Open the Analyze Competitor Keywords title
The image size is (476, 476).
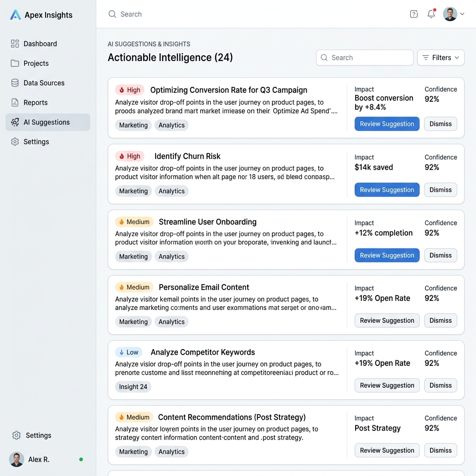203,352
